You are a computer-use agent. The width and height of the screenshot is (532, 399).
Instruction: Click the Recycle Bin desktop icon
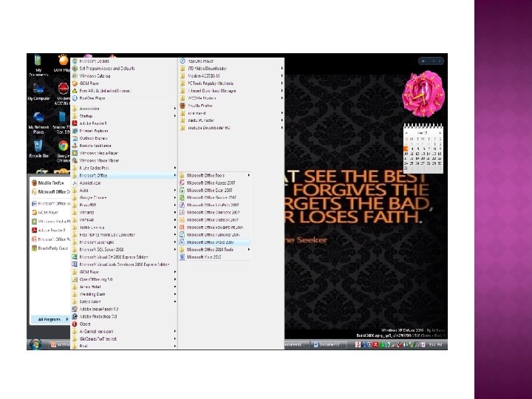tap(38, 149)
